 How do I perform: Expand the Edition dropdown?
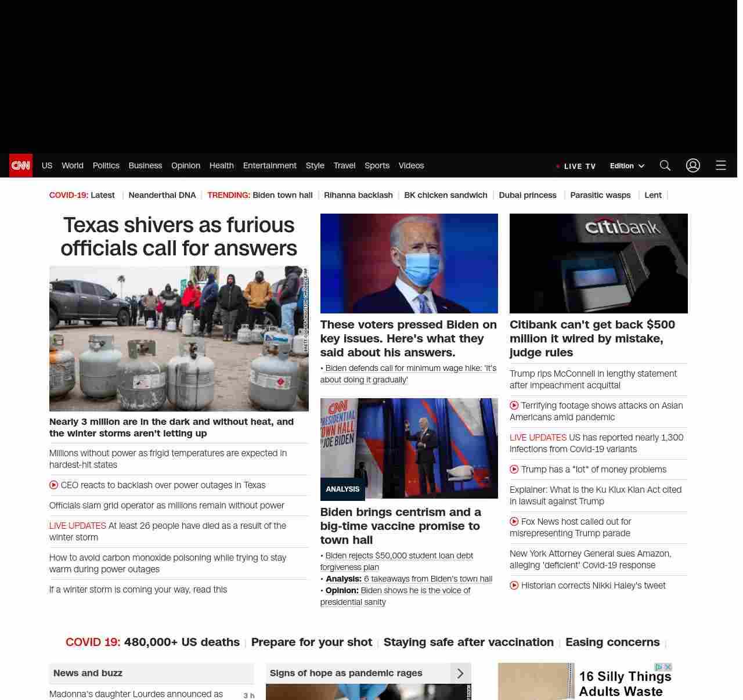(627, 166)
